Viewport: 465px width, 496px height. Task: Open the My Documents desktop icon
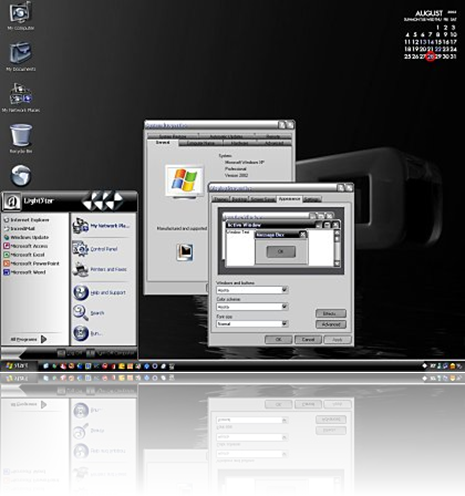pos(21,56)
